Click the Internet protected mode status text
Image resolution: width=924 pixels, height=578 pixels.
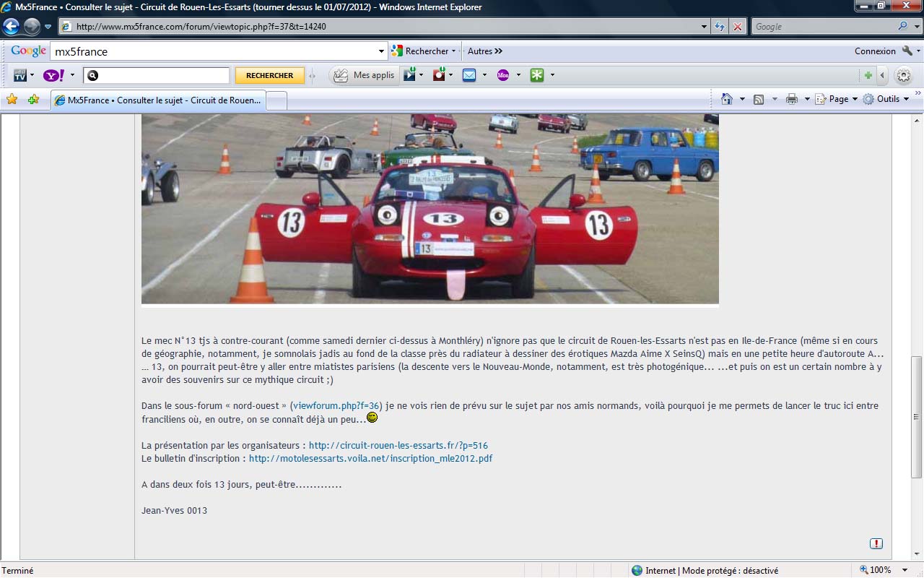pyautogui.click(x=711, y=571)
